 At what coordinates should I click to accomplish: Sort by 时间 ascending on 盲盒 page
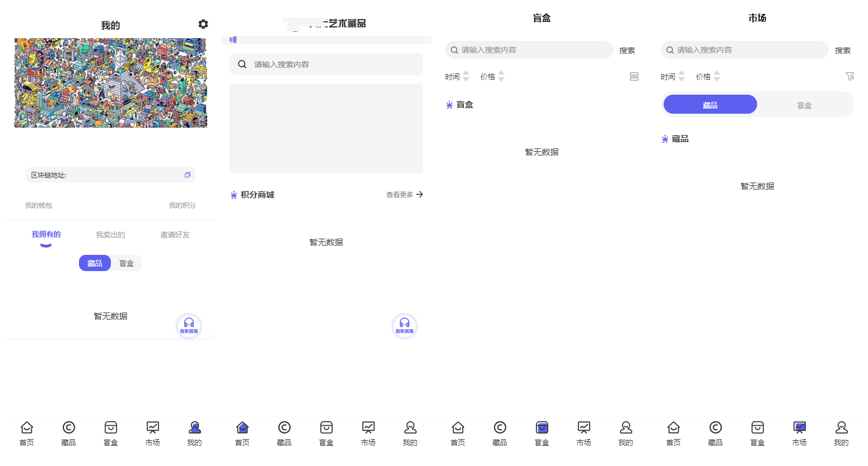pyautogui.click(x=466, y=73)
